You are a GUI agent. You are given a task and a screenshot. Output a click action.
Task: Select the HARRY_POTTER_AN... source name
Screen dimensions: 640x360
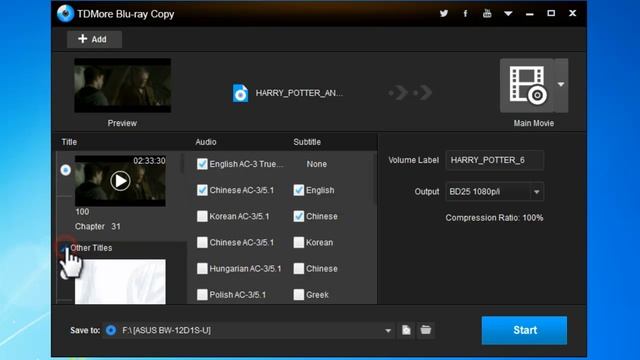[x=299, y=93]
